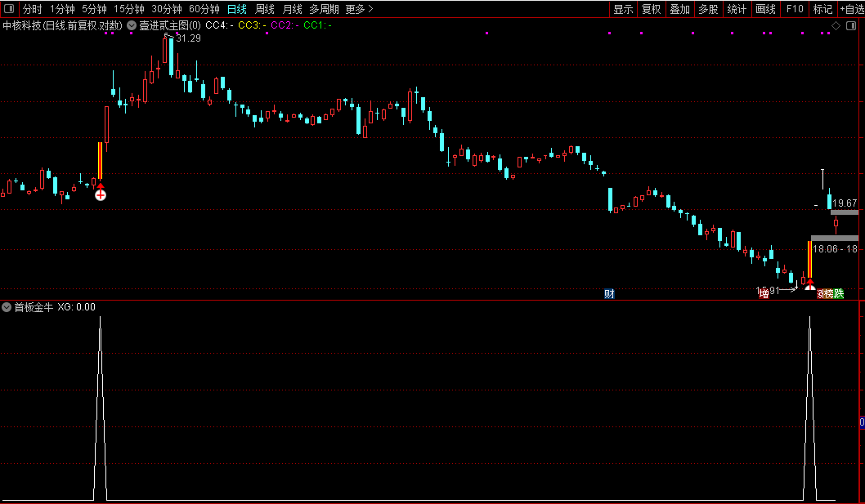This screenshot has width=865, height=504.
Task: Switch to 5分钟 chart period
Action: pyautogui.click(x=94, y=9)
